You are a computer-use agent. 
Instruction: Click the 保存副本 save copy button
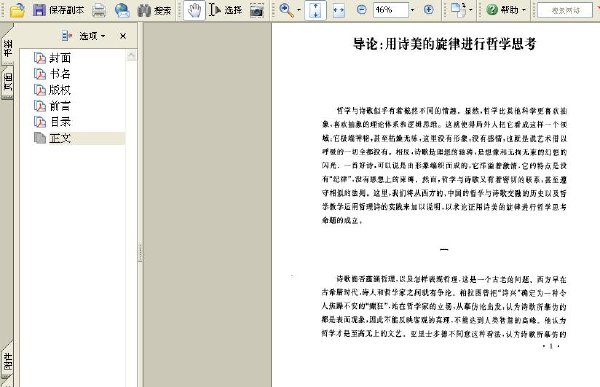(58, 10)
